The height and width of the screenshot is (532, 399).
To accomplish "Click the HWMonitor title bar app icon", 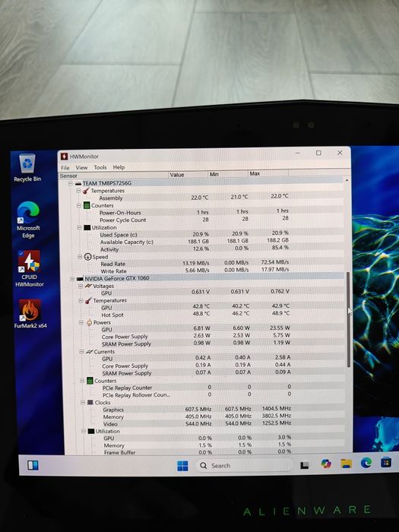I will (64, 157).
